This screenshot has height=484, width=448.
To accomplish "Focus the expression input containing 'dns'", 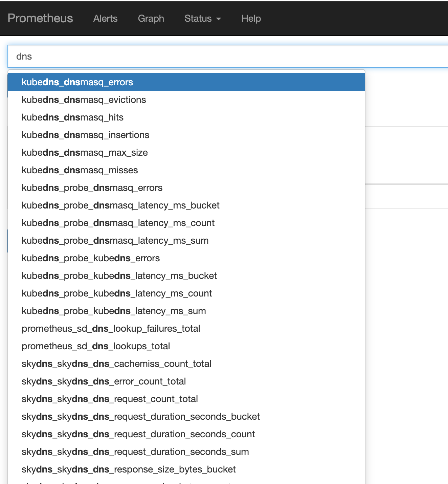I will coord(228,56).
